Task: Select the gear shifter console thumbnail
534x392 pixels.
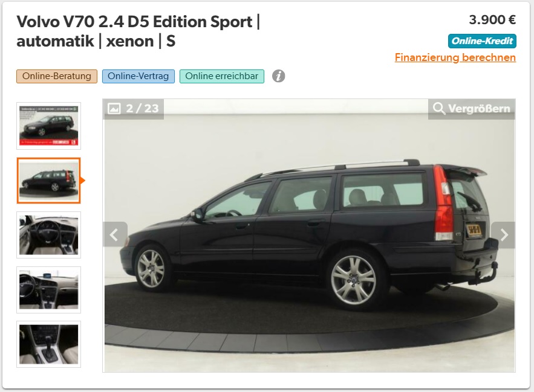Action: [x=49, y=344]
